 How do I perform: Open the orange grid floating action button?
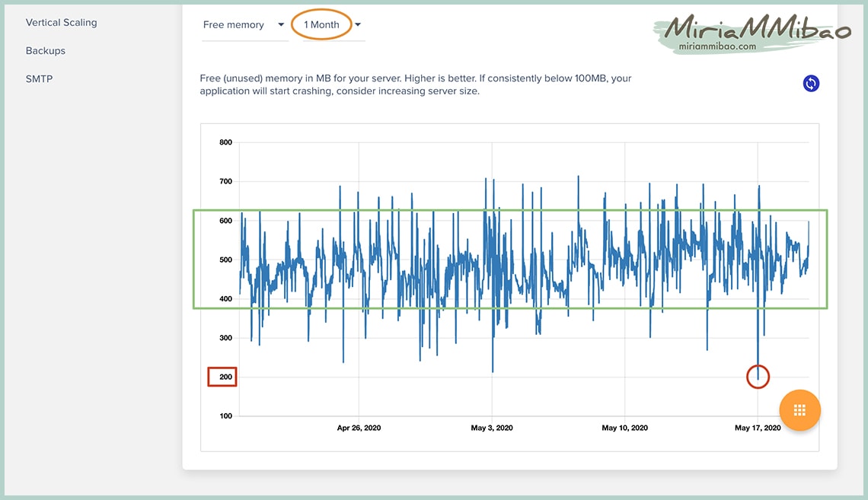799,410
